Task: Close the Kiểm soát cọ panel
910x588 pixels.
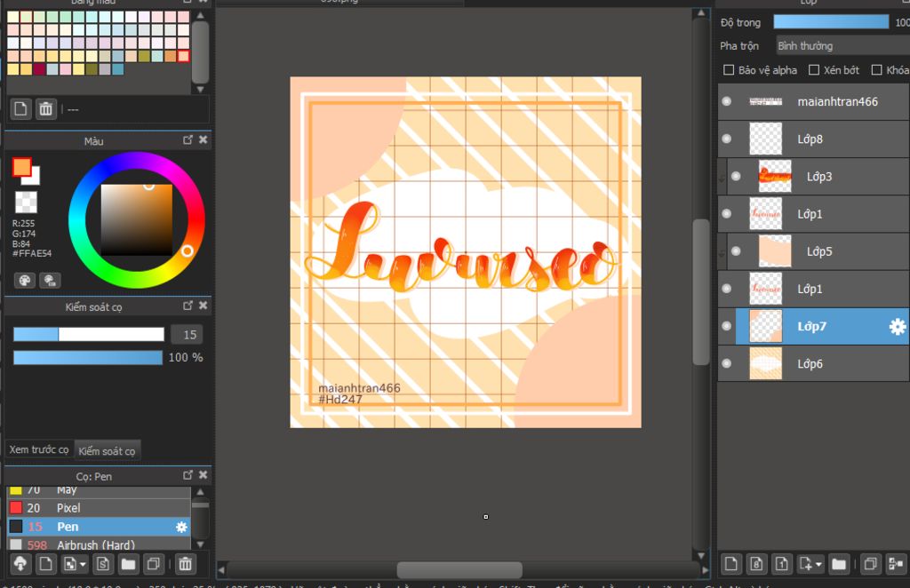Action: point(204,306)
